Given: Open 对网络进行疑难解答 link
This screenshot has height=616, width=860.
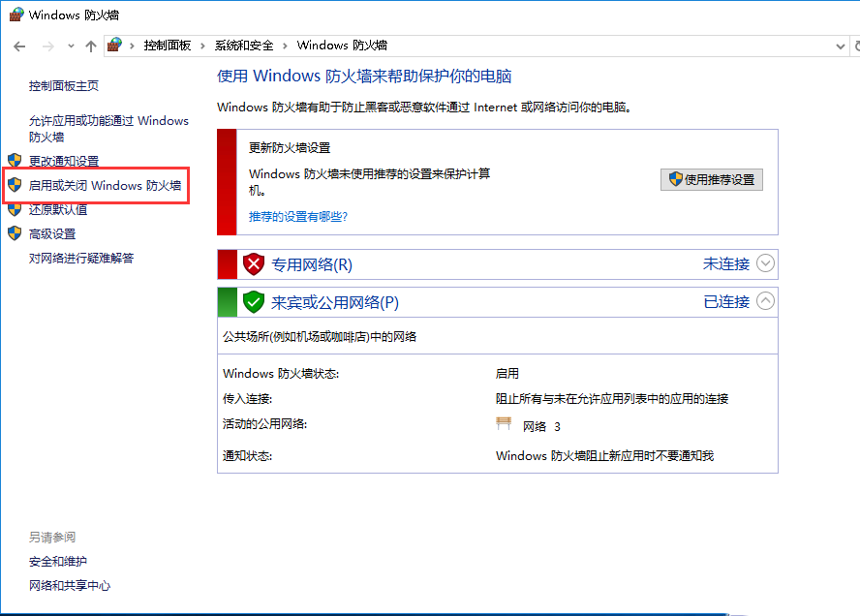Looking at the screenshot, I should [x=81, y=258].
